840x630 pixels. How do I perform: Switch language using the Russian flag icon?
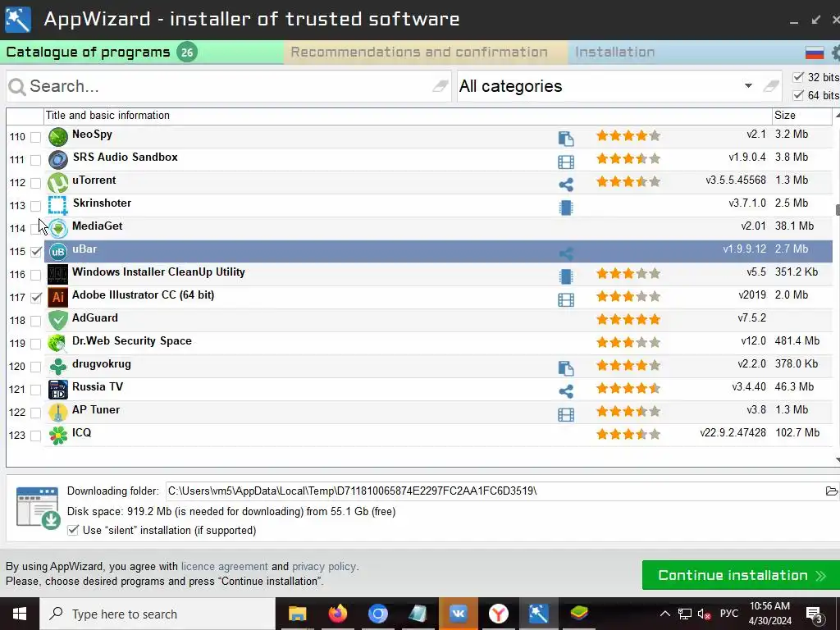click(x=815, y=52)
